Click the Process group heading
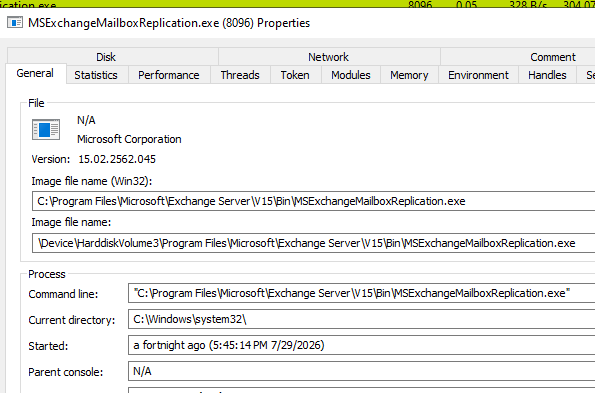595x393 pixels. point(47,274)
